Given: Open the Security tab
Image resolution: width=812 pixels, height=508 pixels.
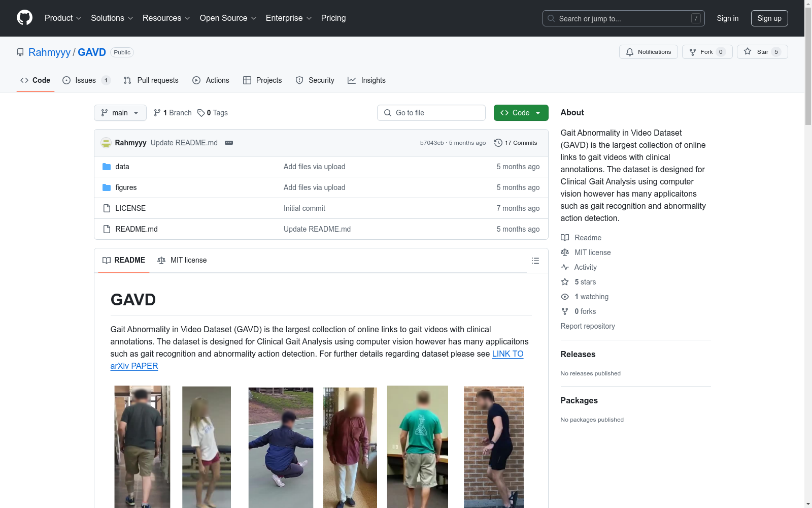Looking at the screenshot, I should tap(315, 80).
